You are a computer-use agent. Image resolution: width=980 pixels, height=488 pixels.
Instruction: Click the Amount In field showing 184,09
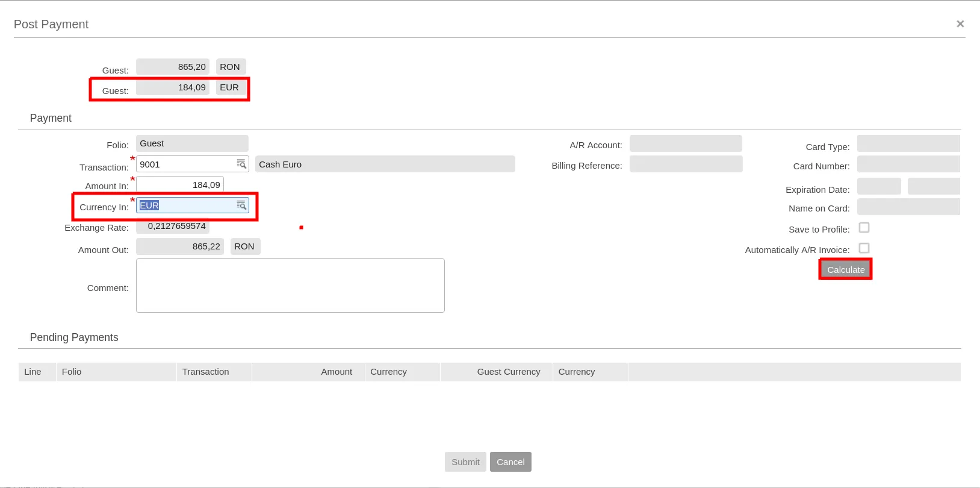click(x=180, y=185)
